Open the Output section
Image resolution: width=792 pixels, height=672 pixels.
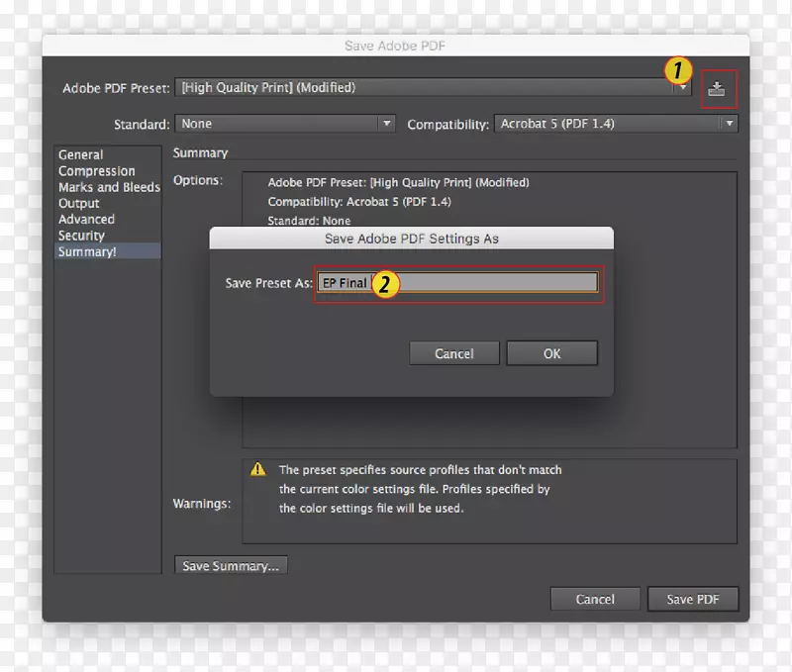click(x=79, y=203)
